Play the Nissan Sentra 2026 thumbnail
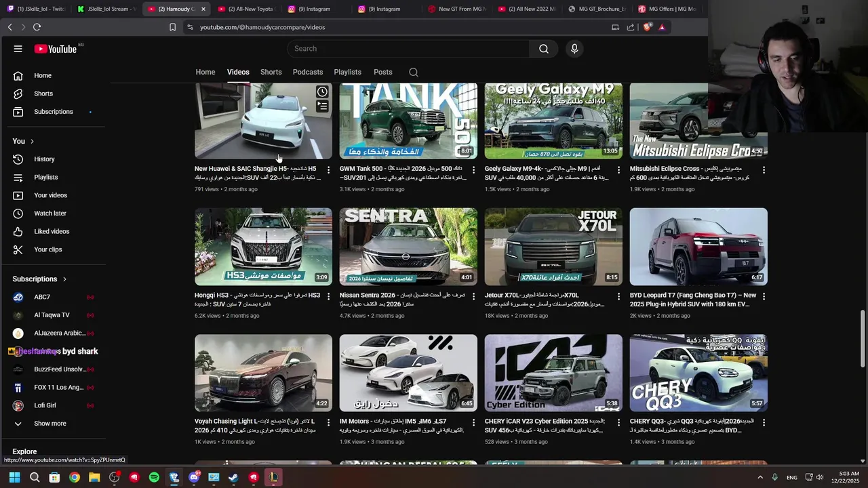Image resolution: width=868 pixels, height=488 pixels. click(408, 247)
